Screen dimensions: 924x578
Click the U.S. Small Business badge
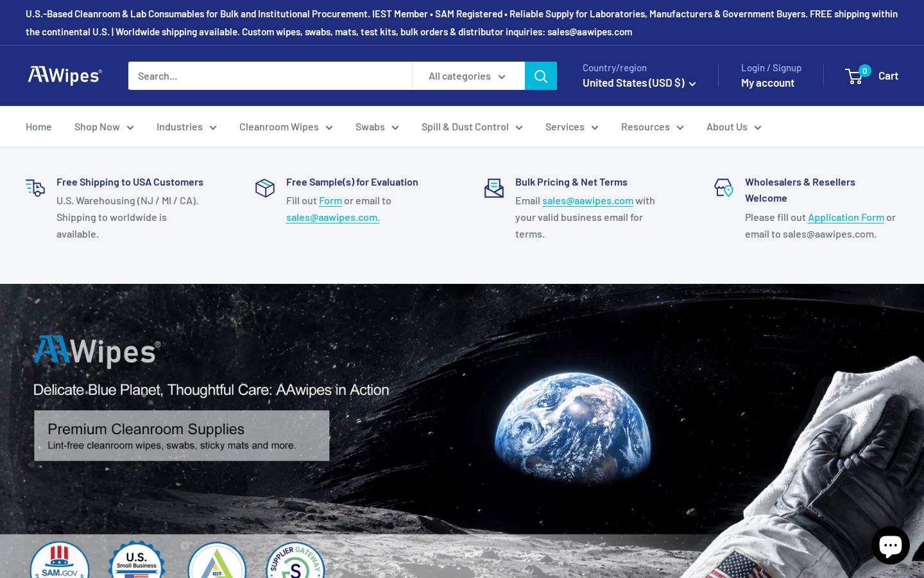click(x=137, y=560)
